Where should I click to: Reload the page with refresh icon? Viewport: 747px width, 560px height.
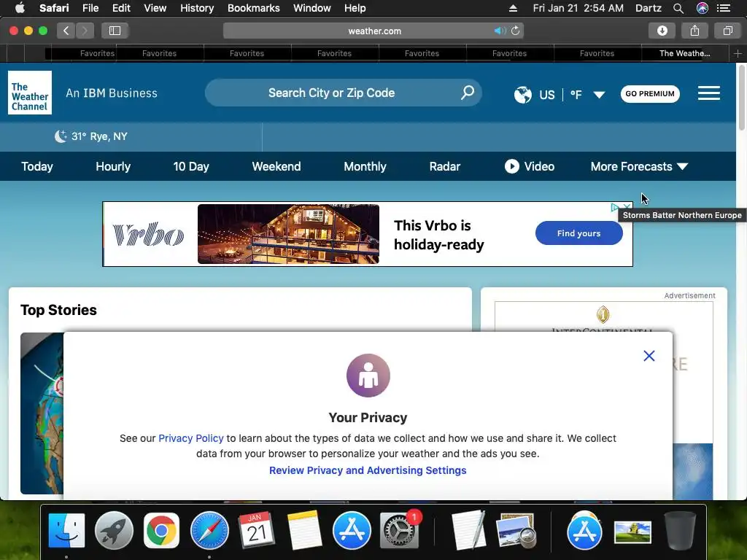coord(516,31)
